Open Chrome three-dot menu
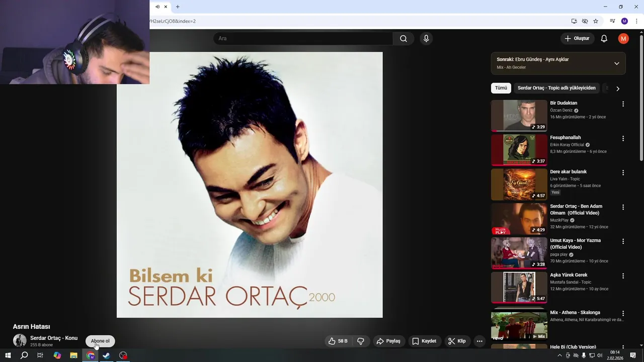Screen dimensions: 644x362 636,21
